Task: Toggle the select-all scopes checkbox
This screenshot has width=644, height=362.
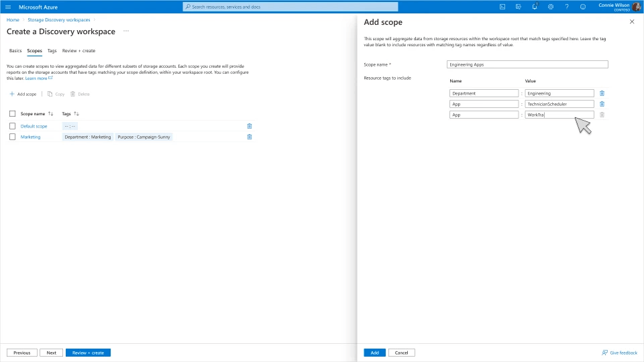Action: point(12,114)
